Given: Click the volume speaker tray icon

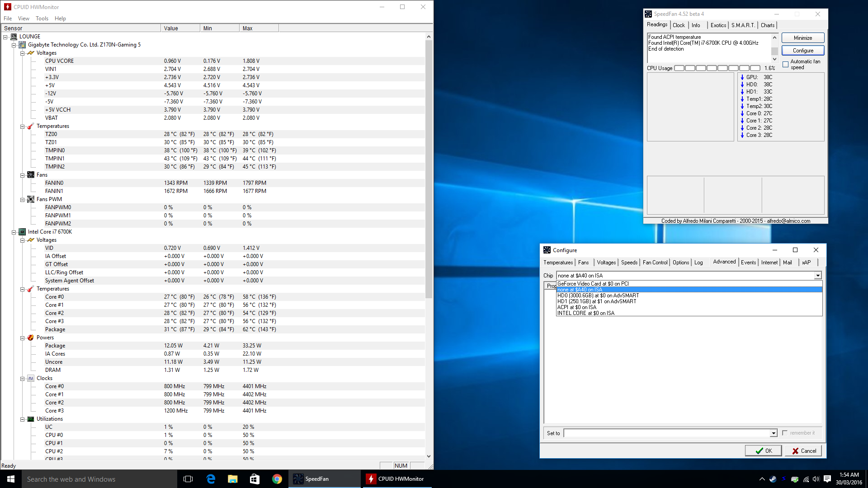Looking at the screenshot, I should 816,479.
